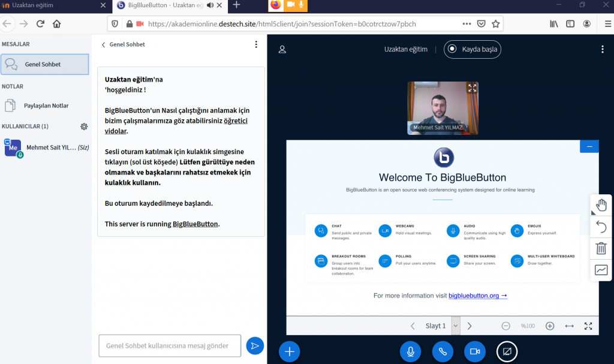Zoom in presentation plus icon
Viewport: 614px width, 364px height.
click(550, 326)
